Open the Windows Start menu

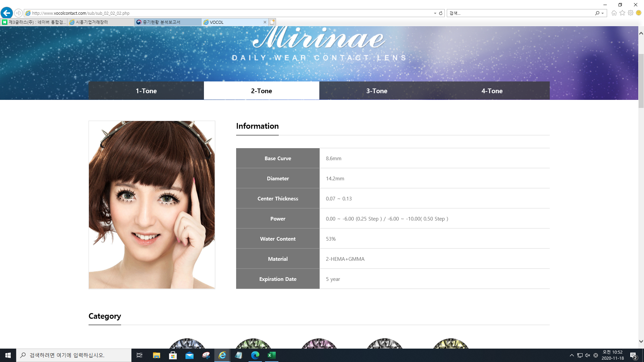coord(8,355)
